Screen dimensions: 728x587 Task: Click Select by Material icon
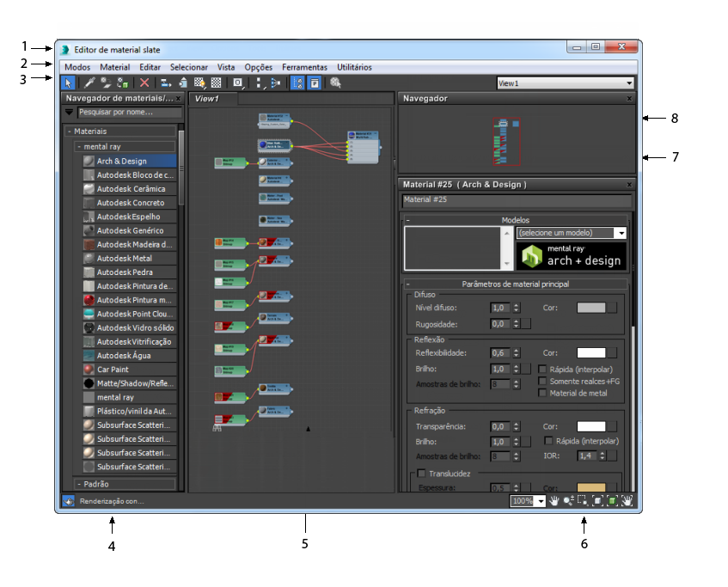(336, 83)
